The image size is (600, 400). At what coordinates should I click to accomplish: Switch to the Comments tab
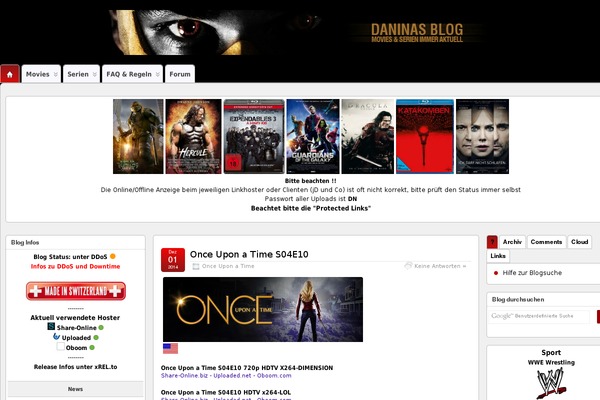(x=546, y=242)
